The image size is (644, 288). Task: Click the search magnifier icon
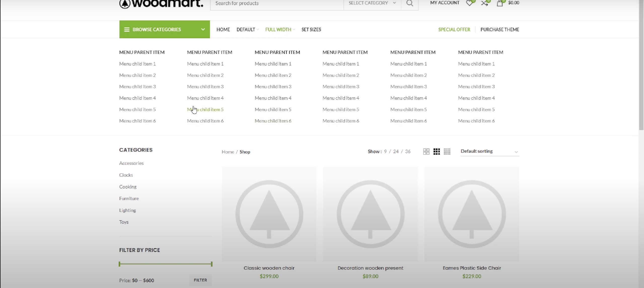(x=409, y=3)
